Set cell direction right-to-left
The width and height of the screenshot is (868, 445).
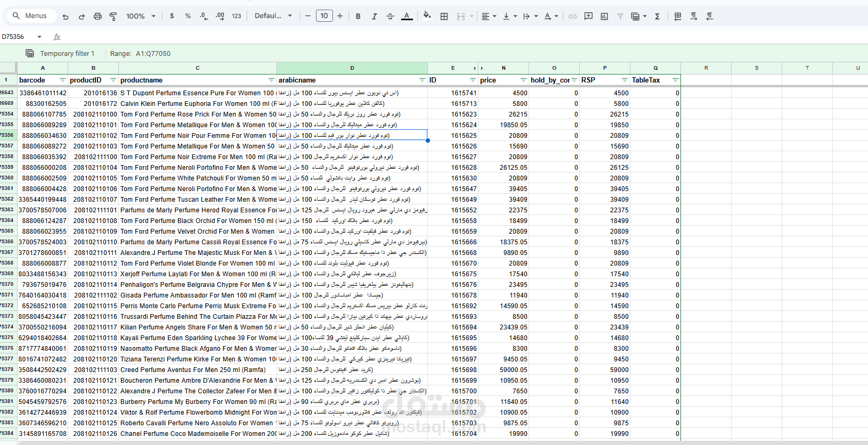click(710, 16)
